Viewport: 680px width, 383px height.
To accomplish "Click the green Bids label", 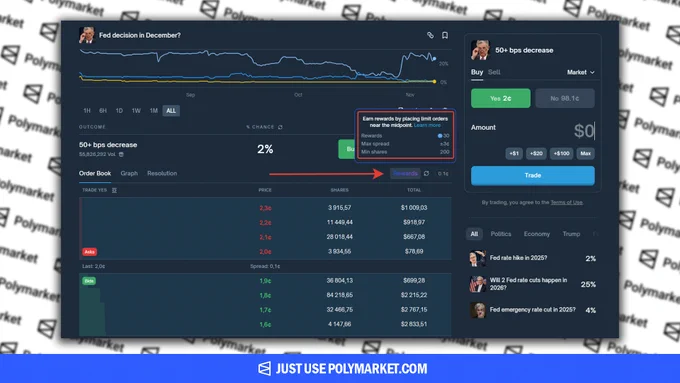I will pyautogui.click(x=89, y=281).
